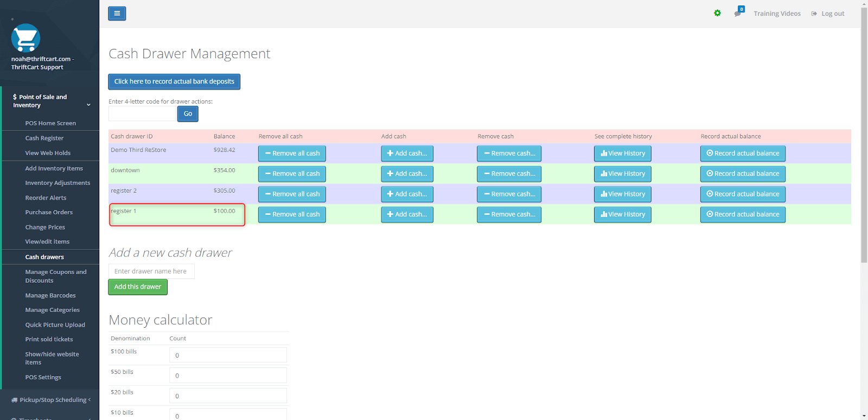Viewport: 868px width, 420px height.
Task: Click the $50 bills count field
Action: pyautogui.click(x=228, y=376)
